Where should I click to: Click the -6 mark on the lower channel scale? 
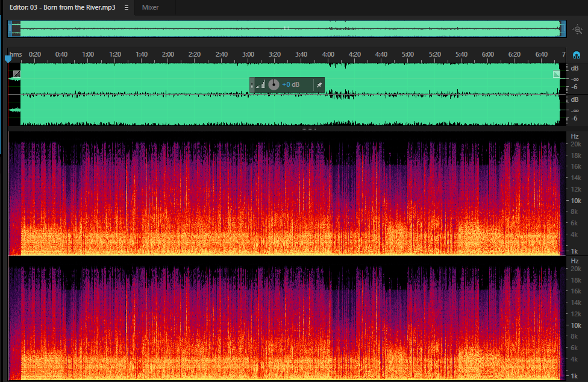click(x=574, y=119)
